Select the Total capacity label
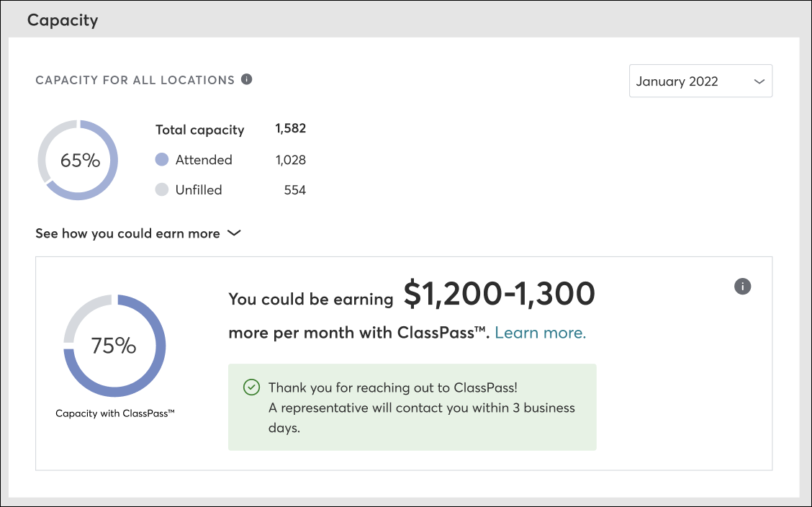 point(199,130)
